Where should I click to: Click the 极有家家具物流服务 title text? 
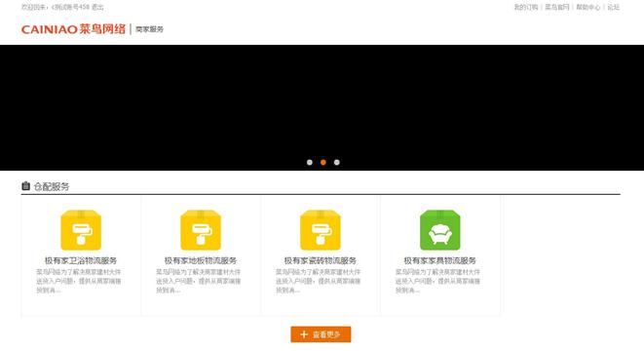tap(439, 260)
